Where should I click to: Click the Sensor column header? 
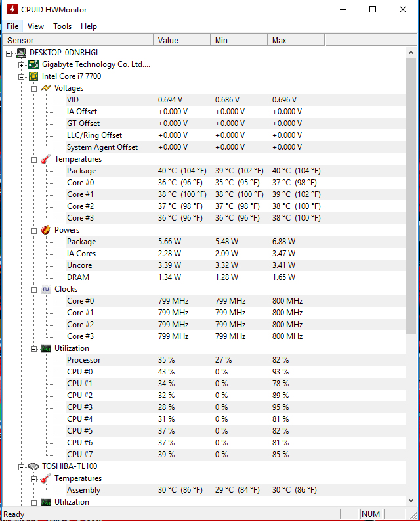point(78,41)
